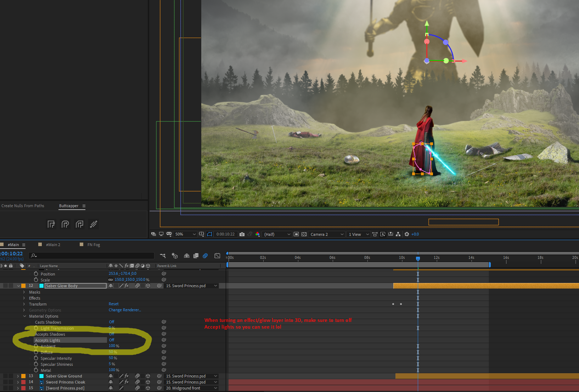Click the Change Renderer link
Viewport: 579px width, 392px height.
[x=125, y=310]
